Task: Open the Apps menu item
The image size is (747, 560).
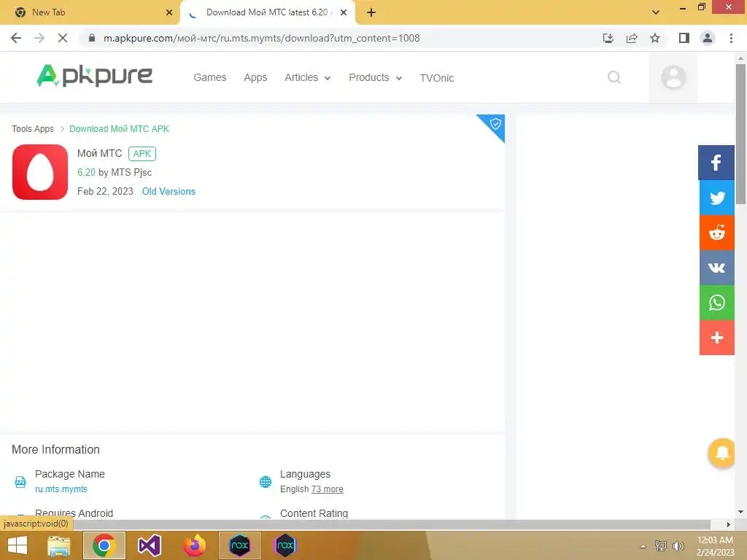Action: (x=255, y=77)
